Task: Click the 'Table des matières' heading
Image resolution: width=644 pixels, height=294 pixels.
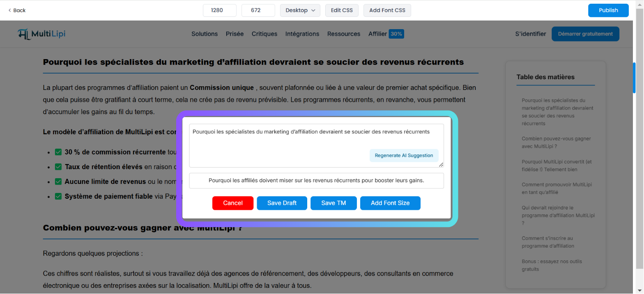Action: coord(545,77)
